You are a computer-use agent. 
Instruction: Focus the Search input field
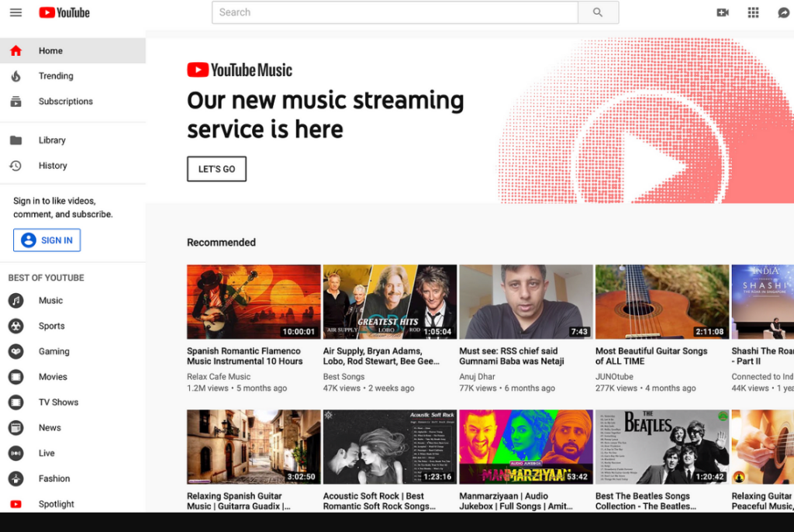pos(395,12)
